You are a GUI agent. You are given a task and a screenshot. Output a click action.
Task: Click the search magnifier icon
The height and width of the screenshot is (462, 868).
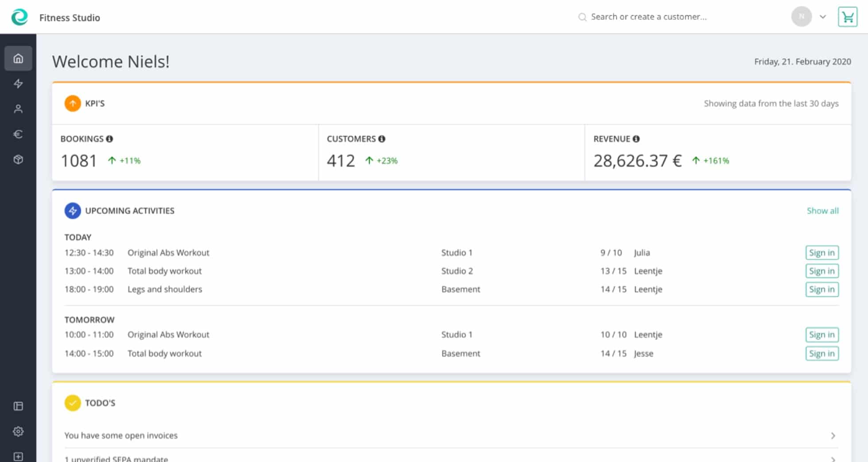[x=582, y=17]
